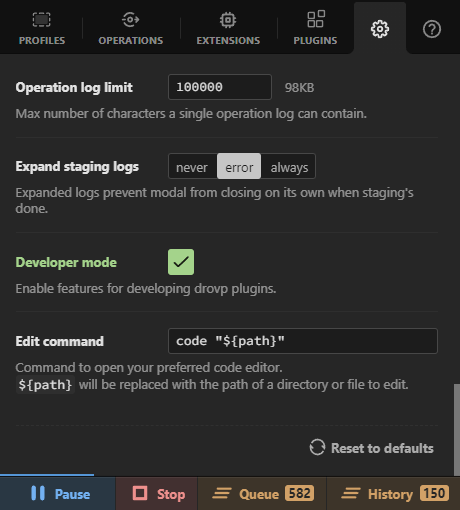
Task: Go to the Plugins tab
Action: (x=315, y=28)
